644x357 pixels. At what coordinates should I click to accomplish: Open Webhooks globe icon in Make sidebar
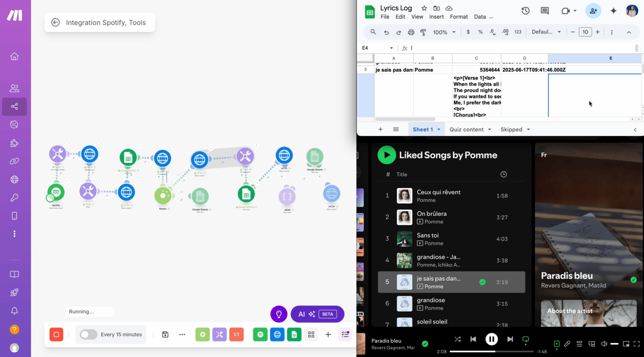pos(14,179)
